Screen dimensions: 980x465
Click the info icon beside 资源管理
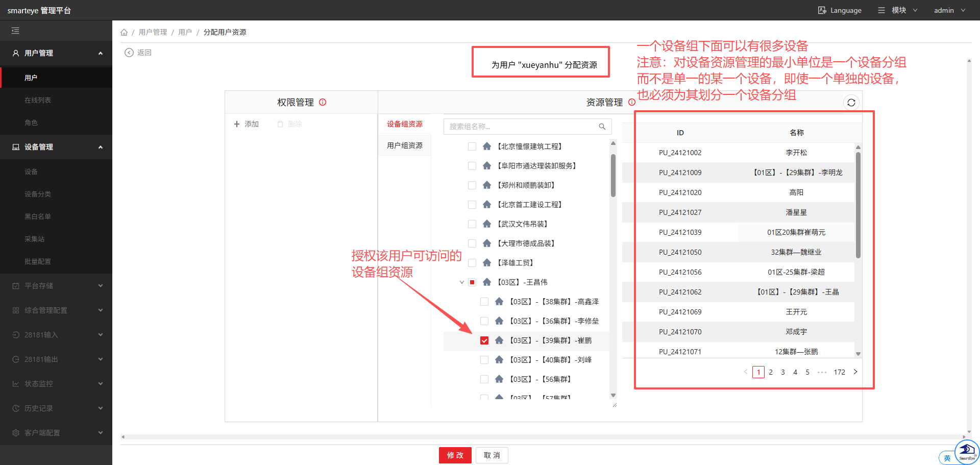(x=631, y=102)
